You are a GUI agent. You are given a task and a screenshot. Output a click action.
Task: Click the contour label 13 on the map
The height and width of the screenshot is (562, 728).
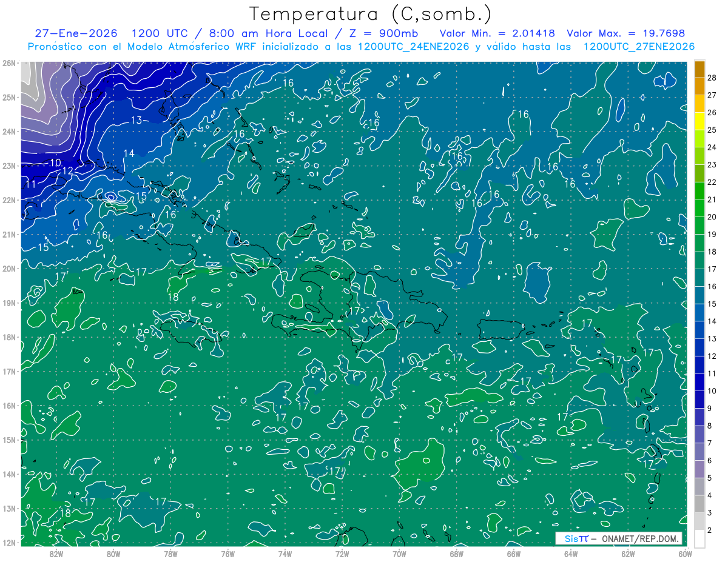pos(136,120)
